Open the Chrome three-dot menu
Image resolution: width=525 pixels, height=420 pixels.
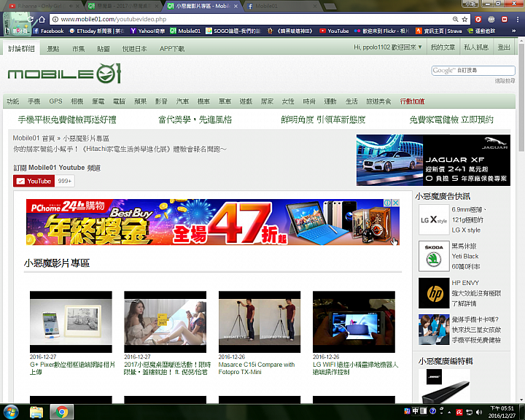(517, 20)
